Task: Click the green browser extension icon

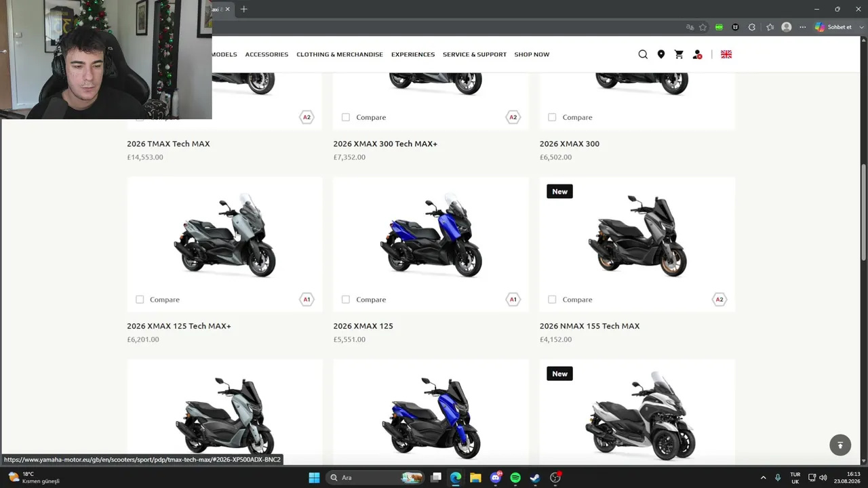Action: click(x=719, y=27)
